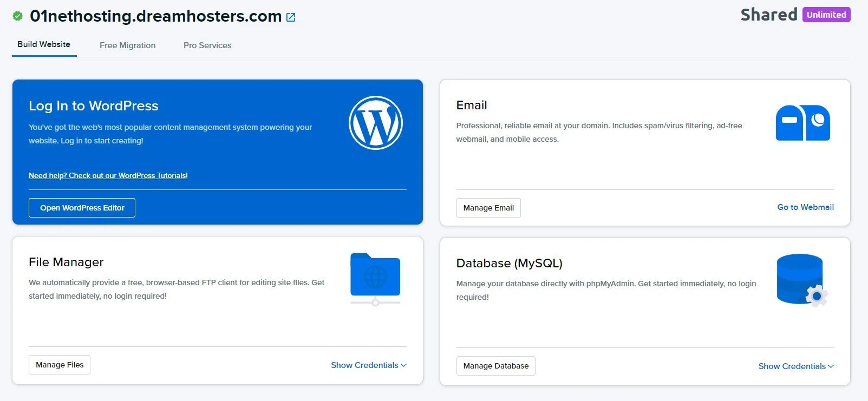Expand Show Credentials in Database card

(x=795, y=366)
